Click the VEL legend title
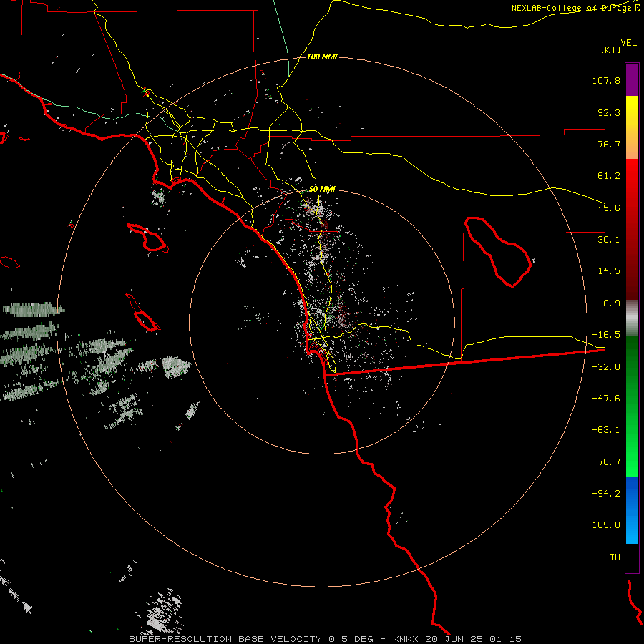The image size is (644, 644). pos(628,43)
